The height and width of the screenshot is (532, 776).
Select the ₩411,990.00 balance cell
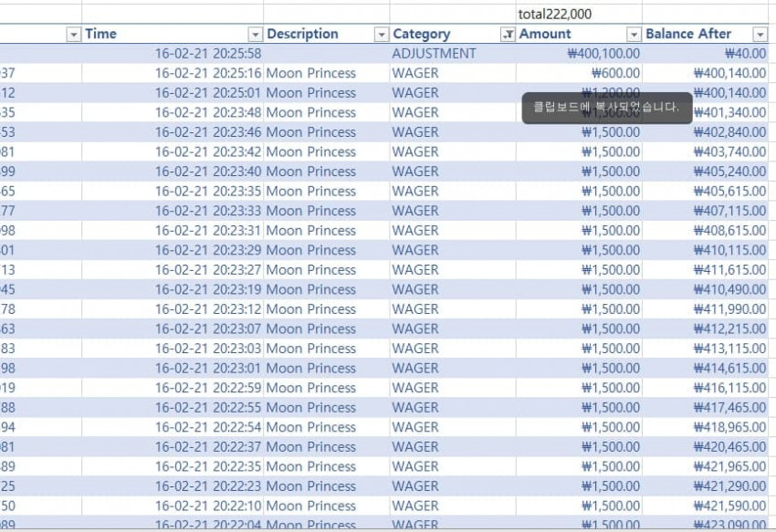click(x=705, y=309)
